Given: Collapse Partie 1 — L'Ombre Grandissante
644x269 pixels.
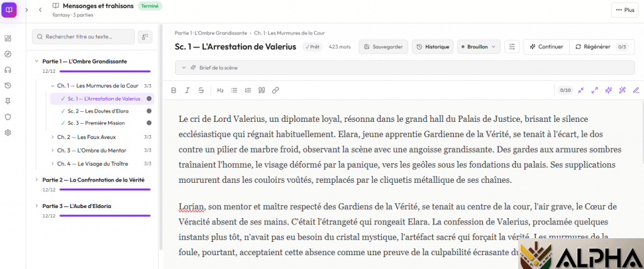Looking at the screenshot, I should tap(37, 61).
